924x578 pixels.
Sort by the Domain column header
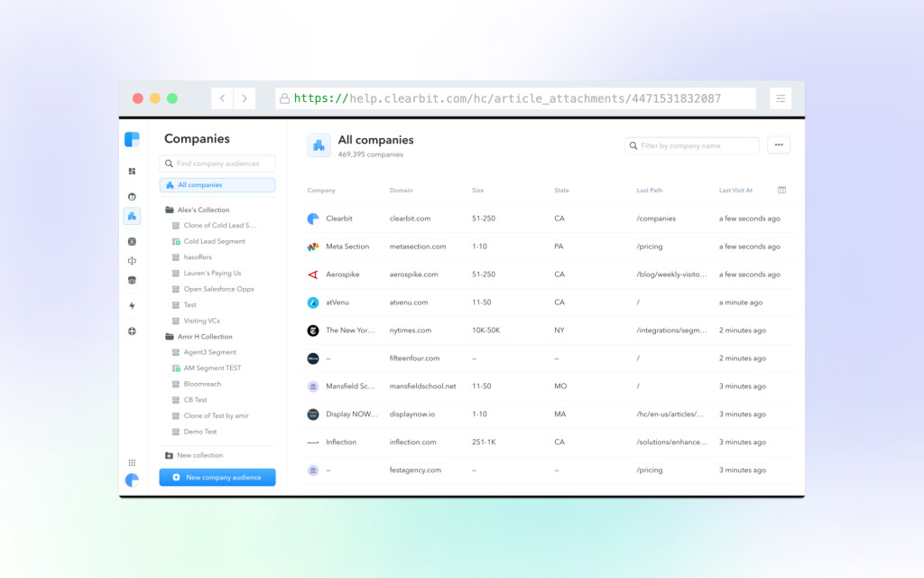401,191
